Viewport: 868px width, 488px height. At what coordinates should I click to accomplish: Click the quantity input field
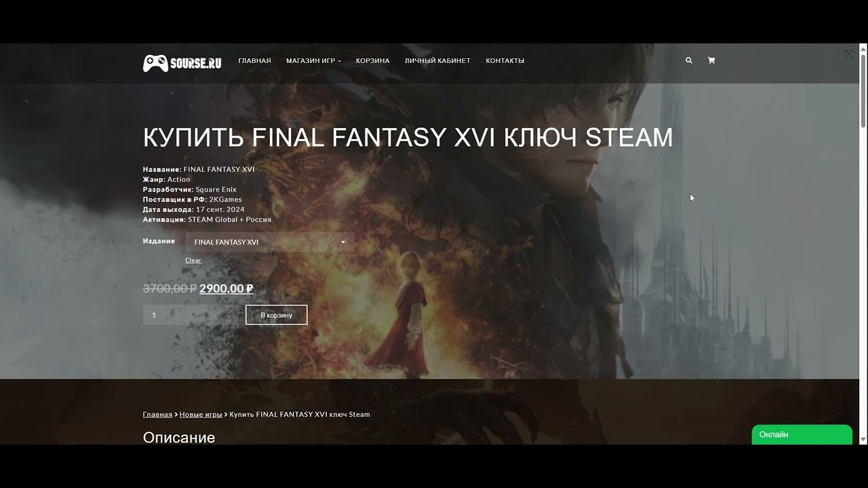click(x=190, y=314)
